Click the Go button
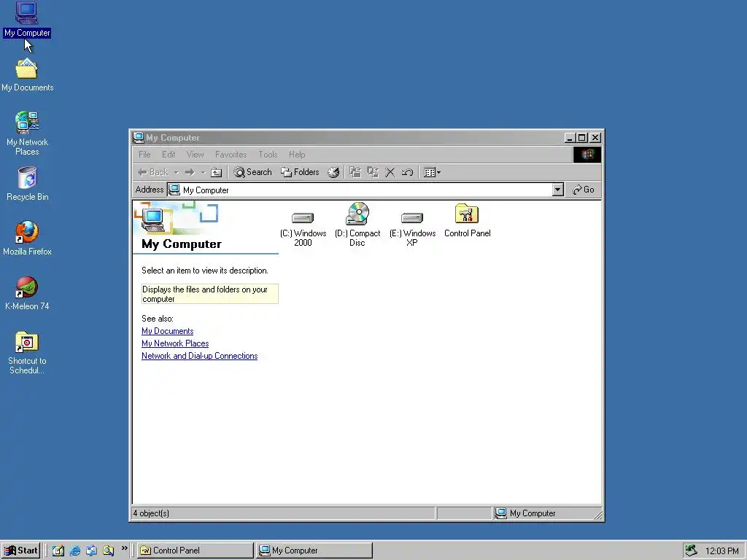The height and width of the screenshot is (560, 747). (x=584, y=190)
